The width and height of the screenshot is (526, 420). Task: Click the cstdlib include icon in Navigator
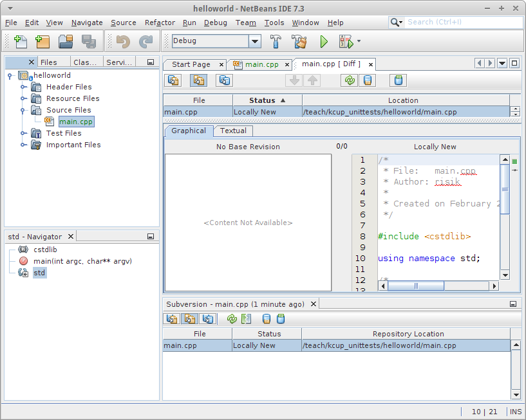(23, 250)
